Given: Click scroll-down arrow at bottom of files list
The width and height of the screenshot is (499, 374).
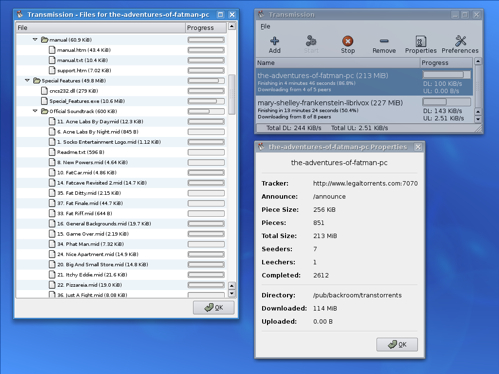Looking at the screenshot, I should pos(232,294).
